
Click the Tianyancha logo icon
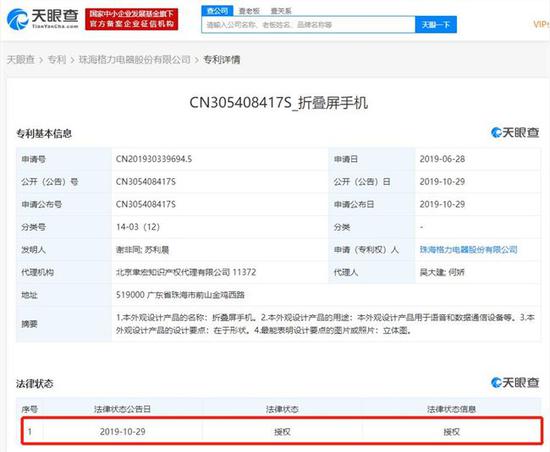pyautogui.click(x=17, y=19)
